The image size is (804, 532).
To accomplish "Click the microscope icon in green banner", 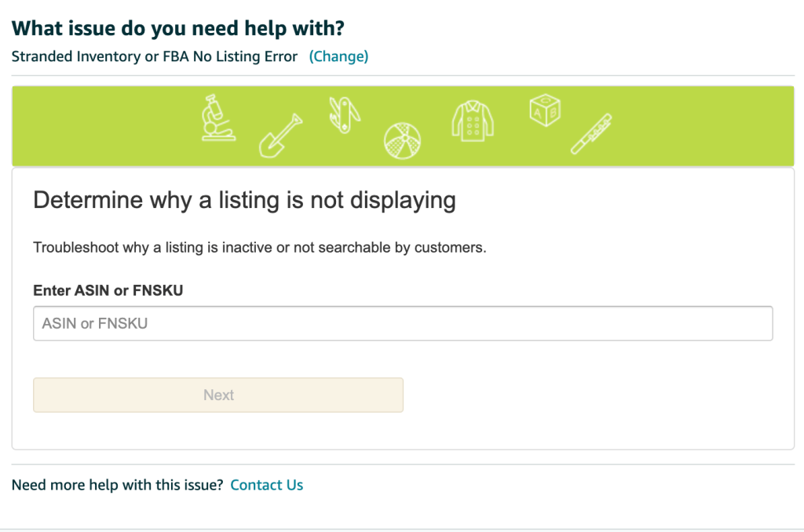I will click(217, 118).
